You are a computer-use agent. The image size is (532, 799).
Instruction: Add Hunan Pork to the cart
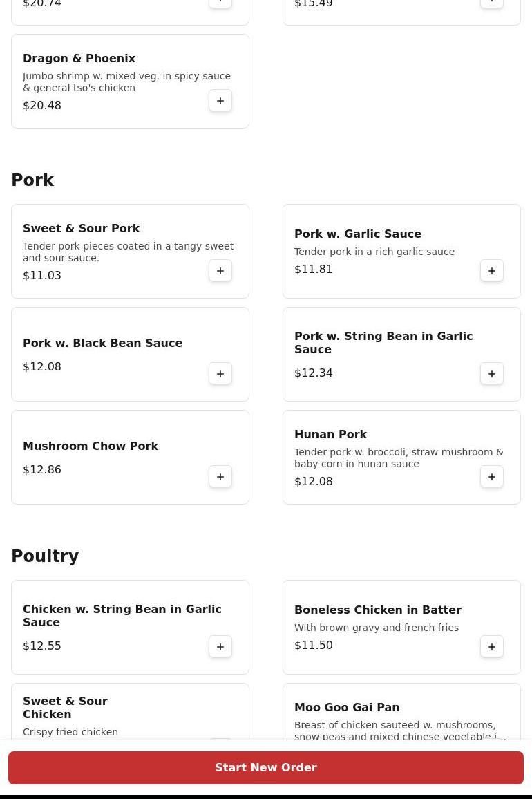click(492, 477)
